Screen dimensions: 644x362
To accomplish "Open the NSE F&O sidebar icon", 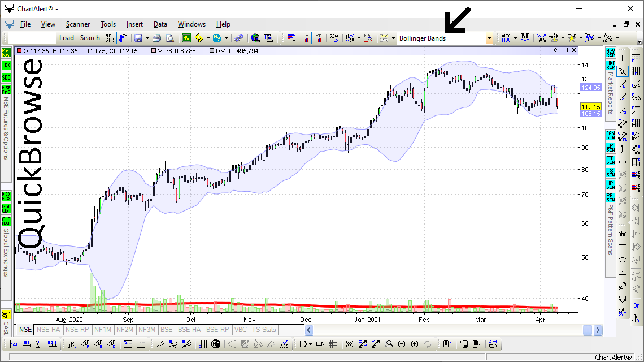I will pyautogui.click(x=6, y=90).
